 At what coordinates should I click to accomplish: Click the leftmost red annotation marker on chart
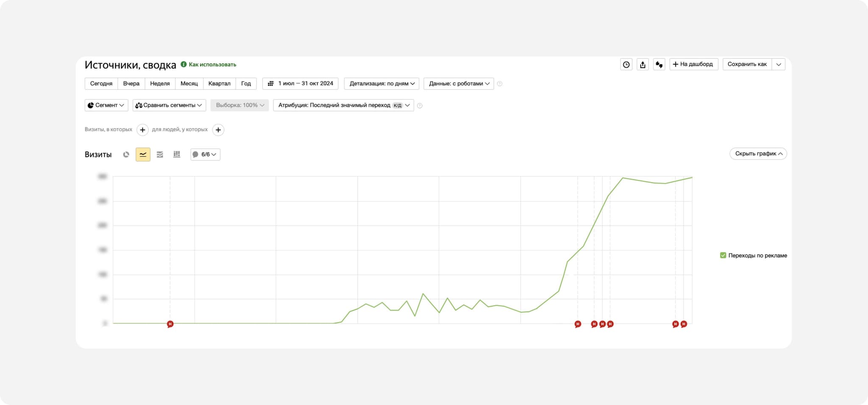coord(170,324)
